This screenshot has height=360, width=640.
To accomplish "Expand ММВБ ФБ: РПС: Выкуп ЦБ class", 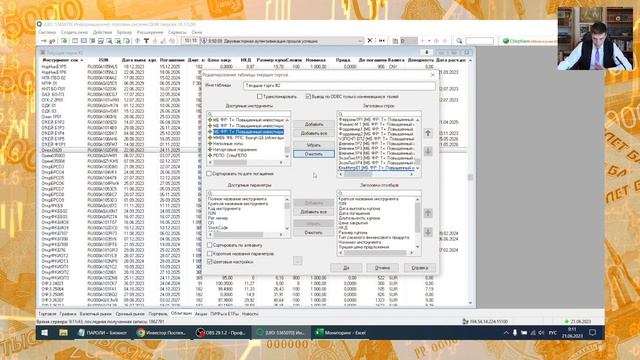I will tap(210, 138).
